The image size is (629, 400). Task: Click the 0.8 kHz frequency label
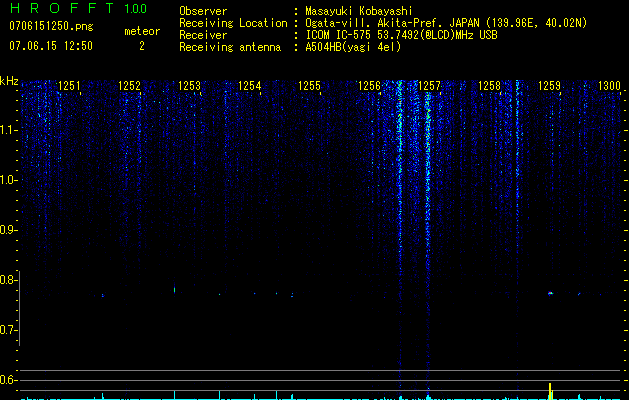(x=7, y=280)
